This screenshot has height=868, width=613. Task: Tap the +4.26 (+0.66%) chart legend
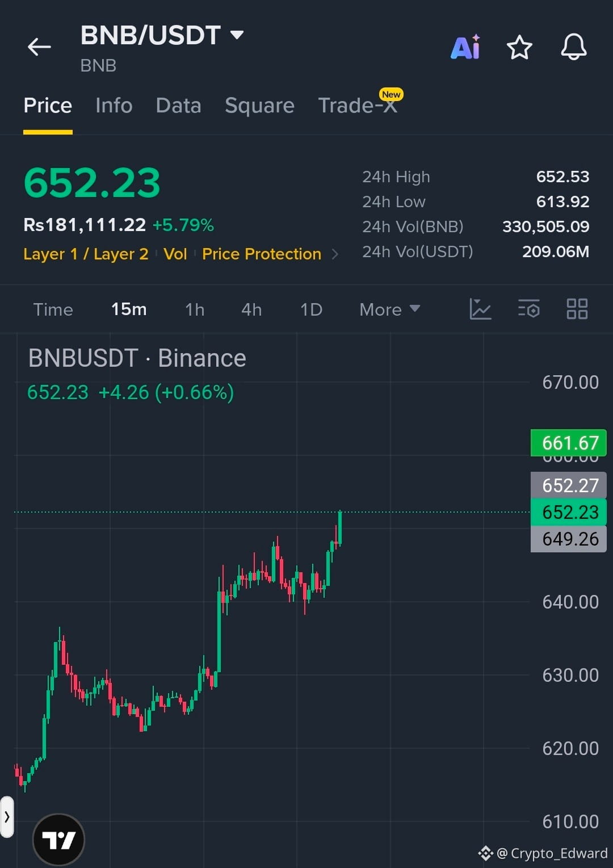click(166, 392)
